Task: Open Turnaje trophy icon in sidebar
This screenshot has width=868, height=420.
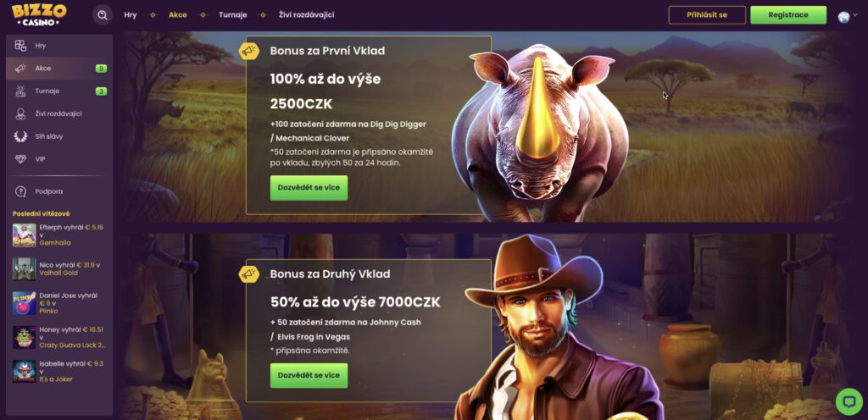Action: [x=20, y=91]
